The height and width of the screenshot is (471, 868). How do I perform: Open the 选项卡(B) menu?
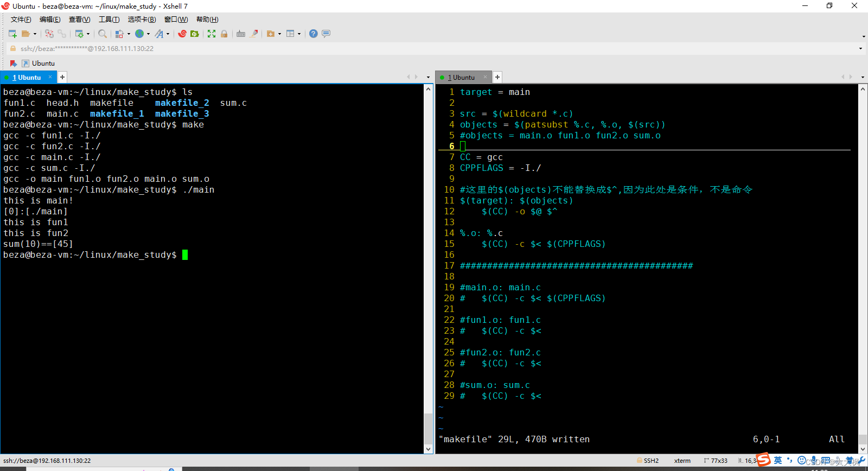pyautogui.click(x=142, y=20)
